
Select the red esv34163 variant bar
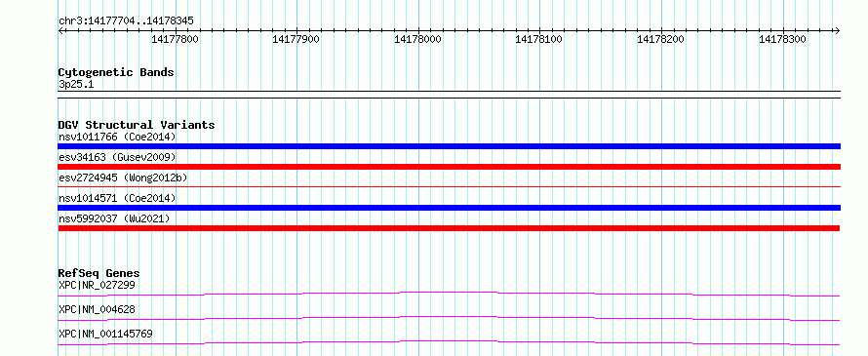click(449, 167)
